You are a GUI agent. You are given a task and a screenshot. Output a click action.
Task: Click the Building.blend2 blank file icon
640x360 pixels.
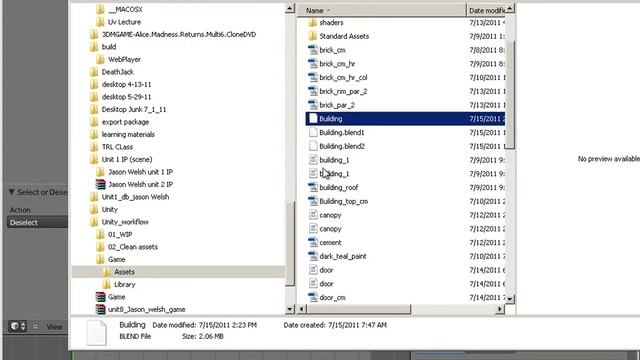pos(313,146)
